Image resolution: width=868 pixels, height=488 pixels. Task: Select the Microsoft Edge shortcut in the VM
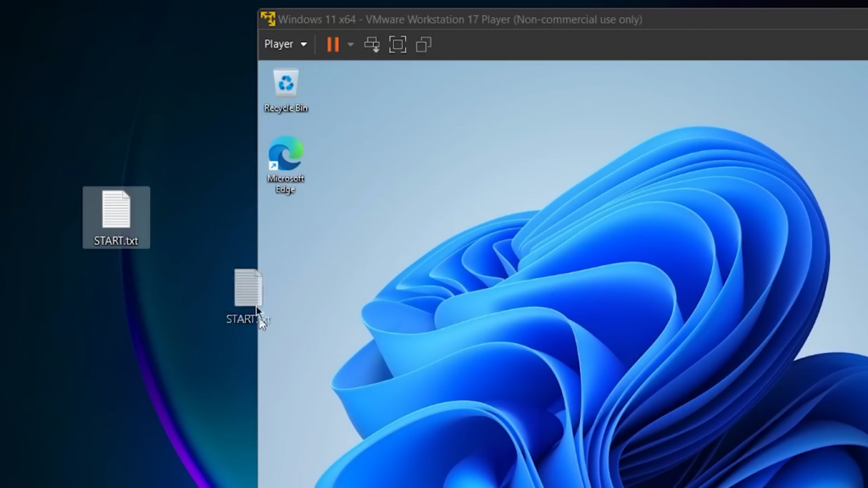[x=286, y=165]
